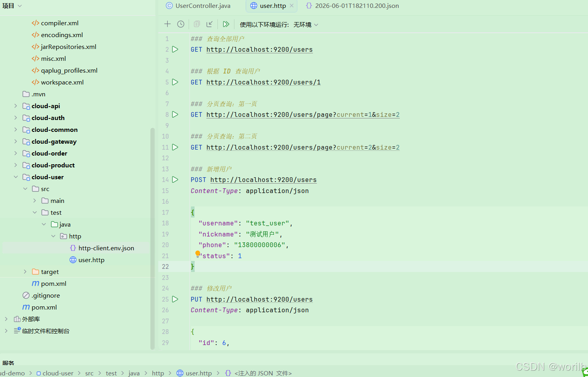Run the first page query on line 8
Image resolution: width=588 pixels, height=377 pixels.
click(175, 114)
